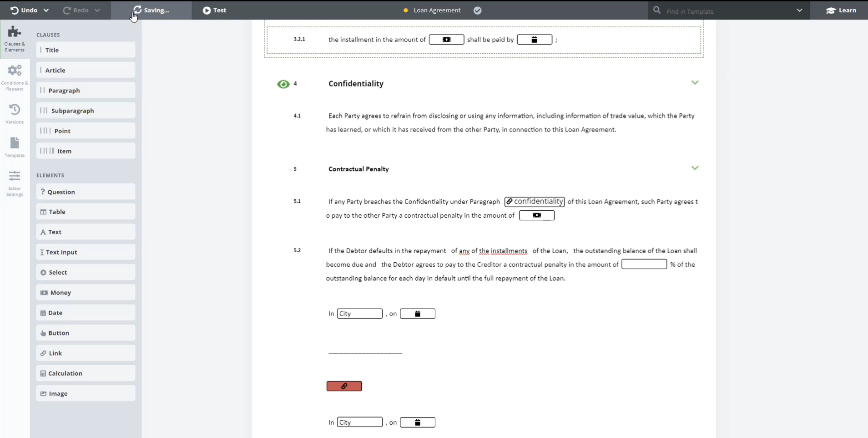Click the date field in clause 3.2.1

tap(535, 40)
